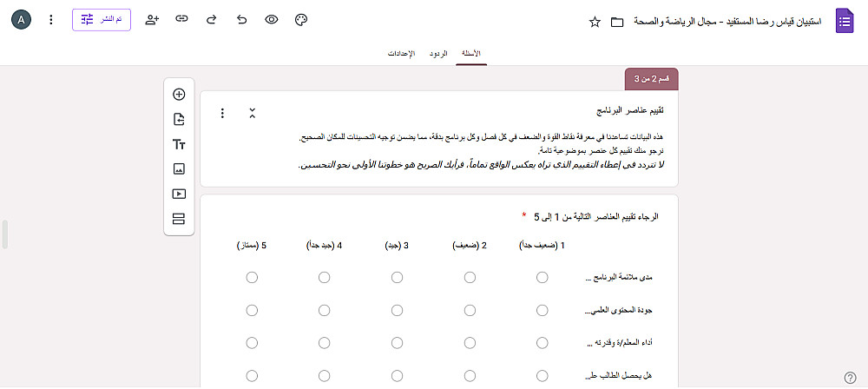Add a new section to the form
The height and width of the screenshot is (389, 868).
point(179,219)
